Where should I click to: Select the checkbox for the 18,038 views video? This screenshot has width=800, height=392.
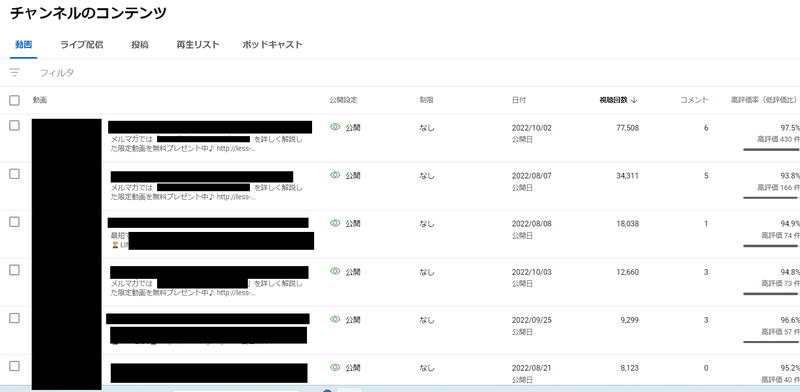click(x=14, y=222)
